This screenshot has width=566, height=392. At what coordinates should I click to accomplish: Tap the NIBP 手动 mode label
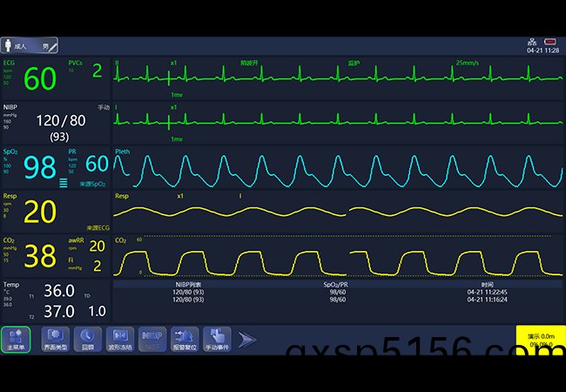point(104,107)
